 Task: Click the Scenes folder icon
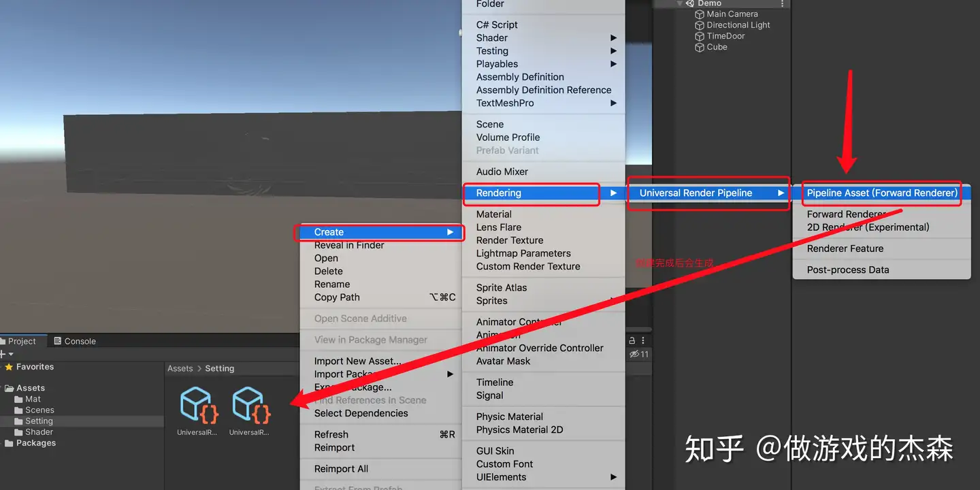coord(19,410)
